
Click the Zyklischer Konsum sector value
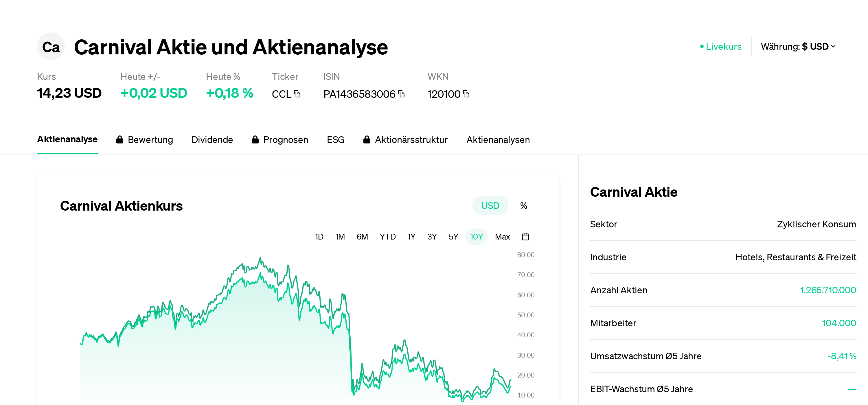tap(816, 224)
